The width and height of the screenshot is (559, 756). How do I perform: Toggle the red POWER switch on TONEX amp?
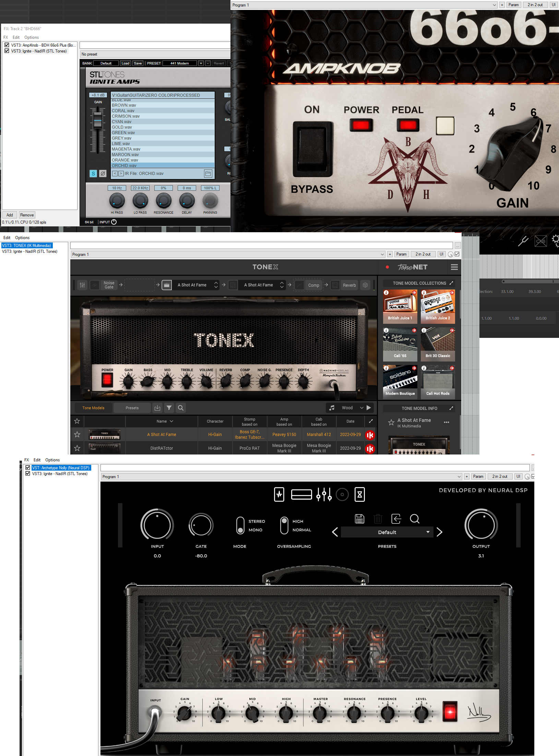107,380
